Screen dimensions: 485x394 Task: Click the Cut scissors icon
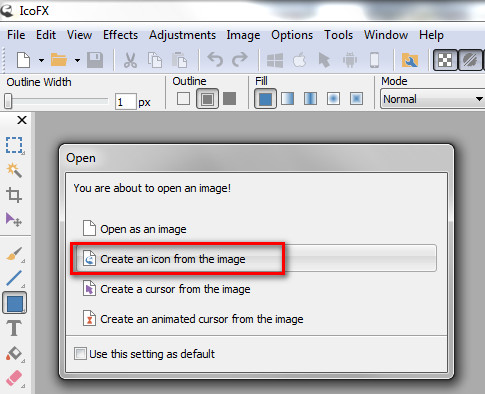[x=130, y=60]
